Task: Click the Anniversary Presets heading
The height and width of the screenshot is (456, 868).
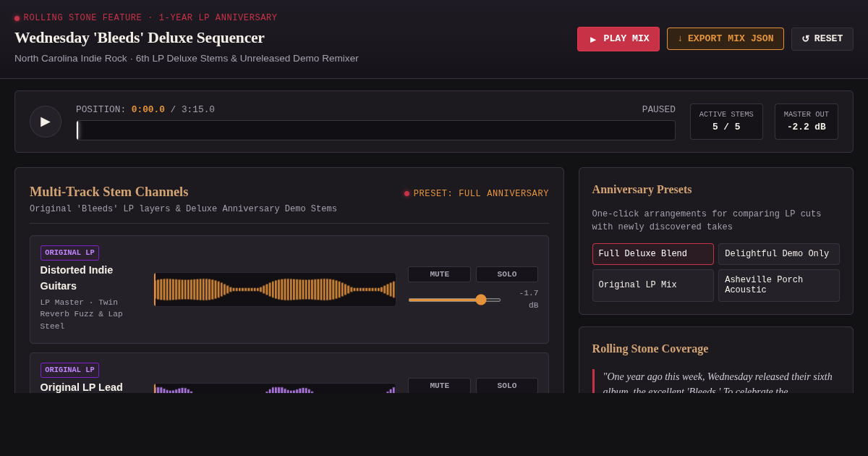Action: [642, 190]
